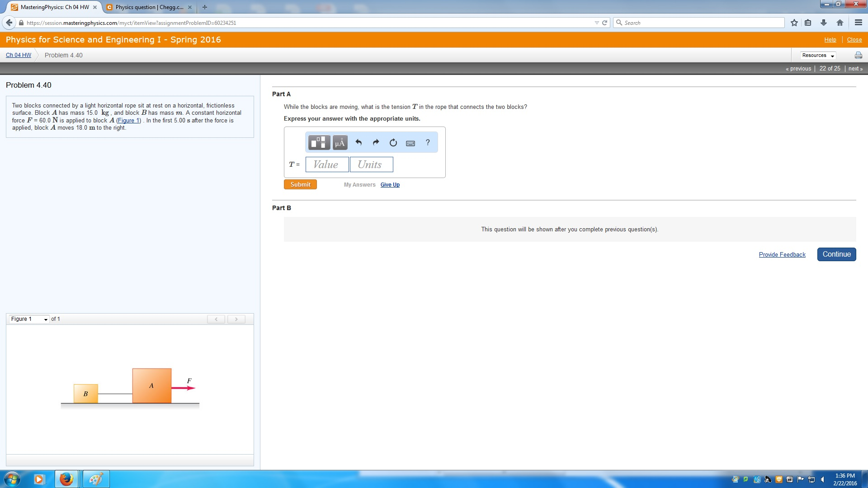Viewport: 868px width, 488px height.
Task: Open the µÅ symbols palette
Action: coord(340,143)
